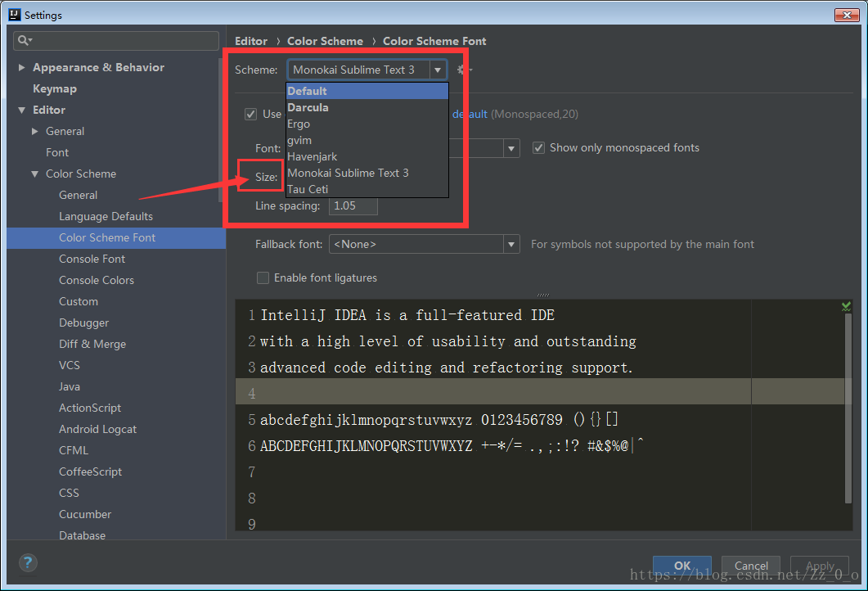This screenshot has width=868, height=591.
Task: Open CSS color settings
Action: click(x=70, y=493)
